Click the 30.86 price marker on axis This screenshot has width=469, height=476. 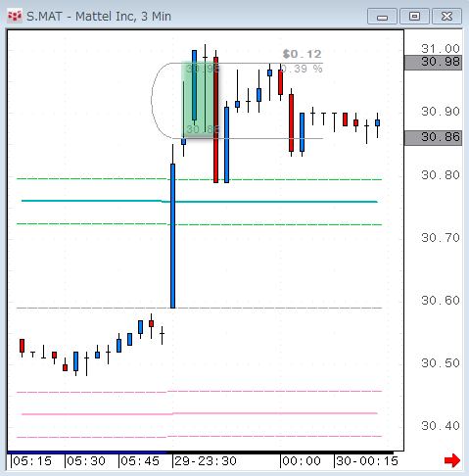433,138
